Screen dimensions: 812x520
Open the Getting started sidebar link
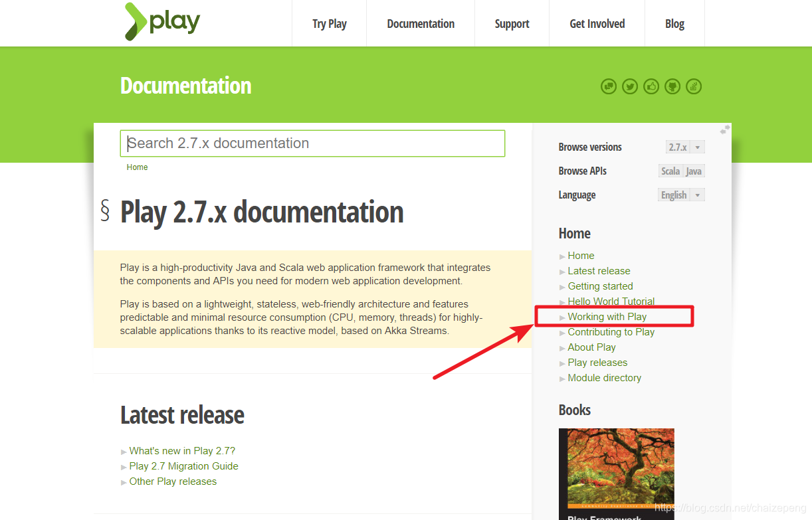click(x=600, y=286)
